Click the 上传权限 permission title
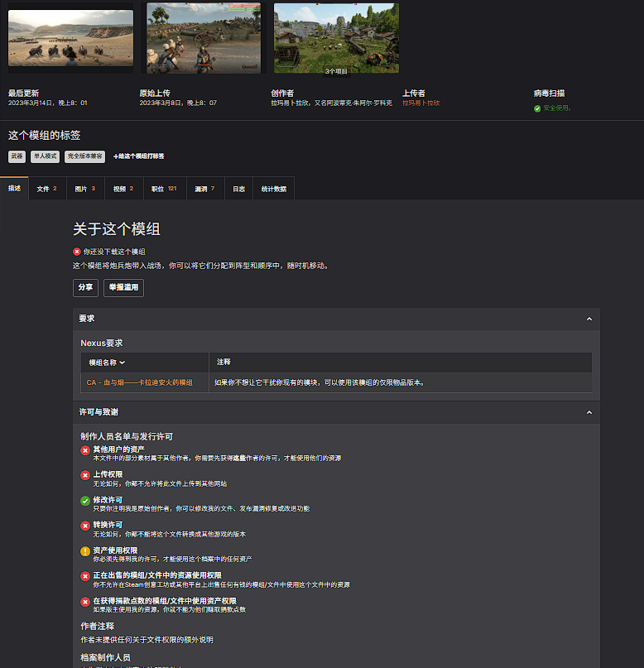The image size is (644, 668). 108,474
